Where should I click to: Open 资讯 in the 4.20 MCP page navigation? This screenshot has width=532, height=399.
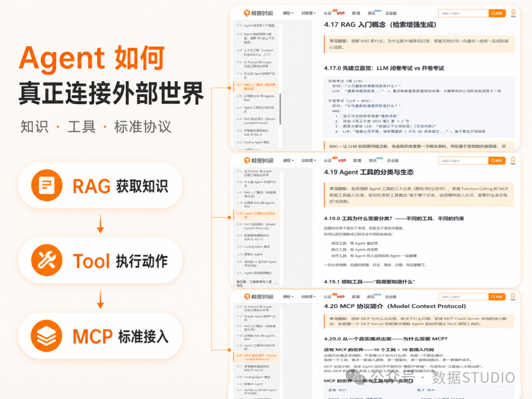371,297
